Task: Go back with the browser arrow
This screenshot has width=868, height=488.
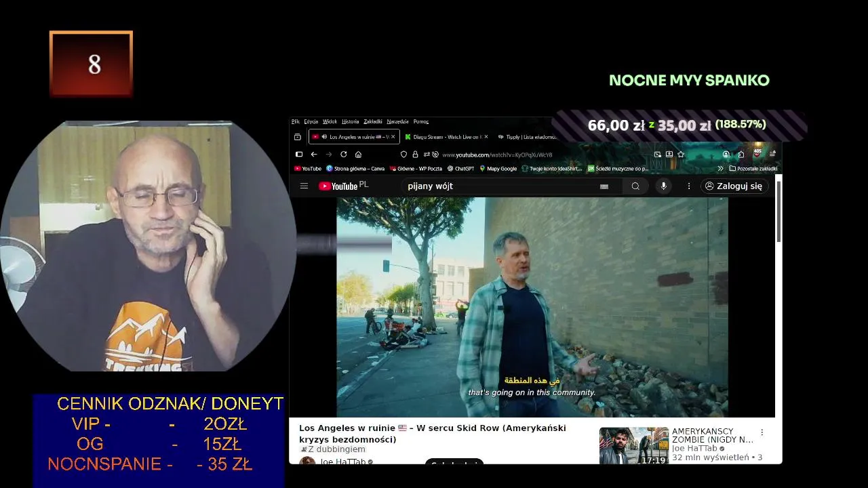Action: point(314,155)
